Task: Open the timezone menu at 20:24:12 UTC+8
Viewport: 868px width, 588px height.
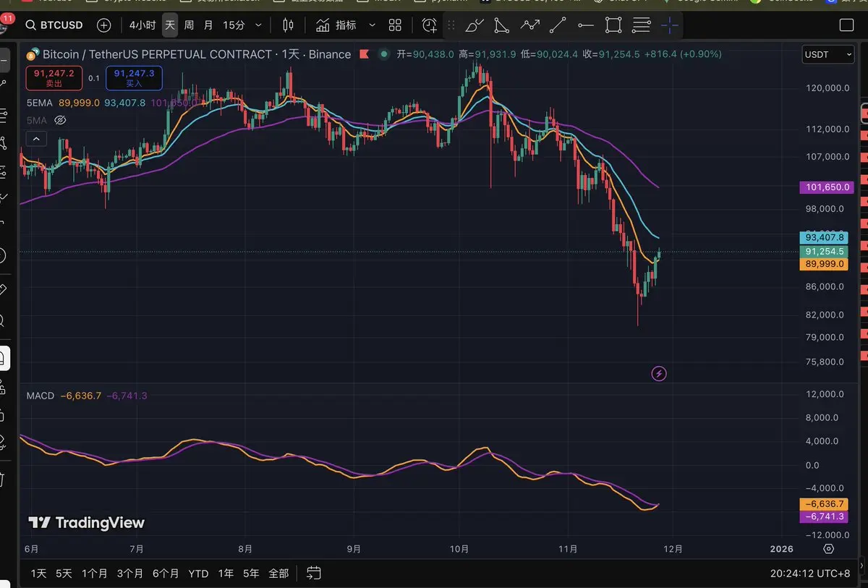Action: click(x=810, y=574)
